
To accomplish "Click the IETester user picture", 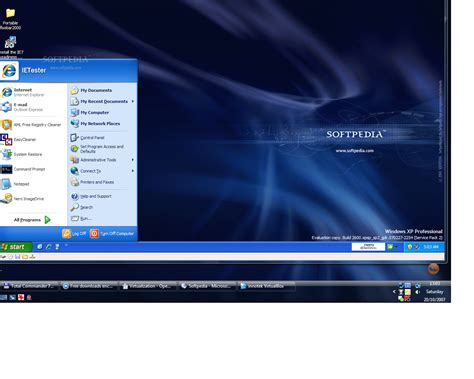I will (x=9, y=70).
